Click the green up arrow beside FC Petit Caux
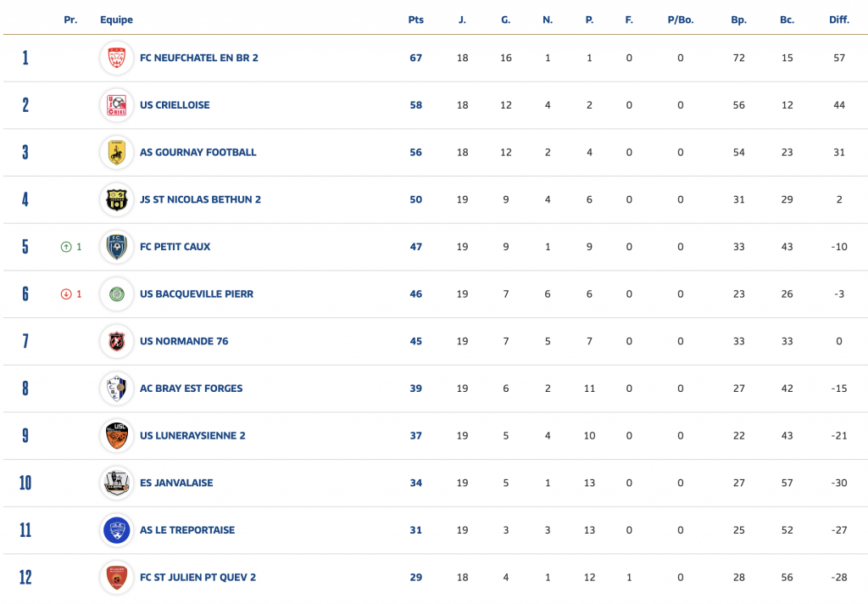This screenshot has height=604, width=868. (65, 247)
